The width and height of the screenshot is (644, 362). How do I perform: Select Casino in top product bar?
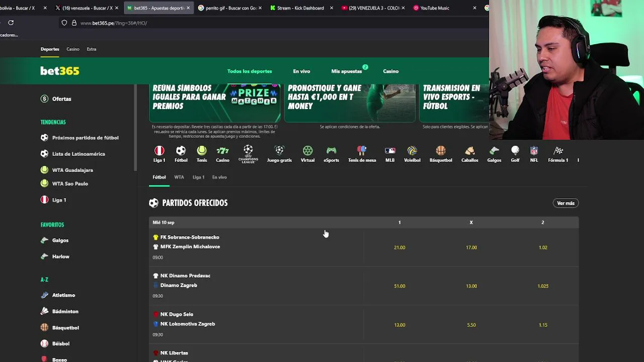[73, 49]
